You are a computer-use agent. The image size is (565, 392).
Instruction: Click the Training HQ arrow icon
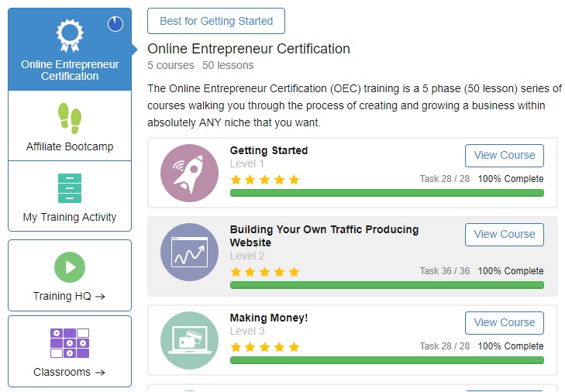(x=100, y=297)
